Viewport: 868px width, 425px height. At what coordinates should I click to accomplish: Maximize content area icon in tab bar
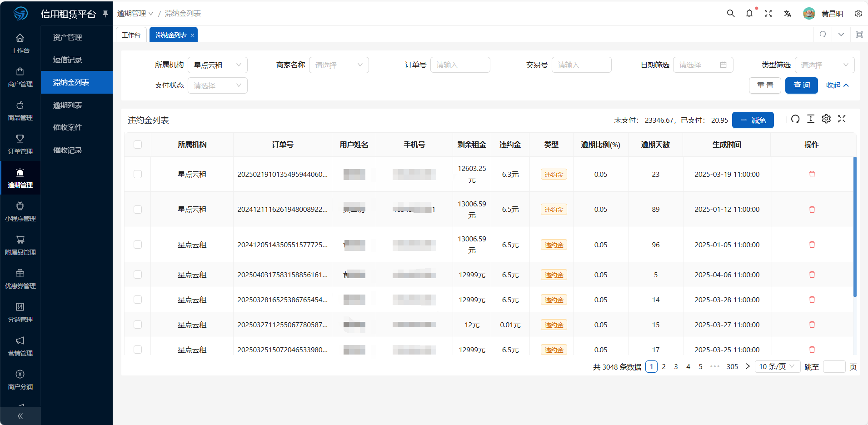(859, 35)
